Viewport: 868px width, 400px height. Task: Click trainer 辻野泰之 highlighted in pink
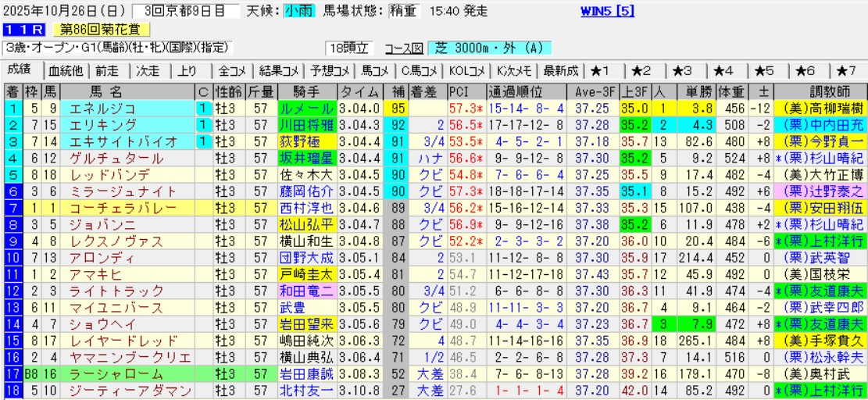click(x=820, y=191)
